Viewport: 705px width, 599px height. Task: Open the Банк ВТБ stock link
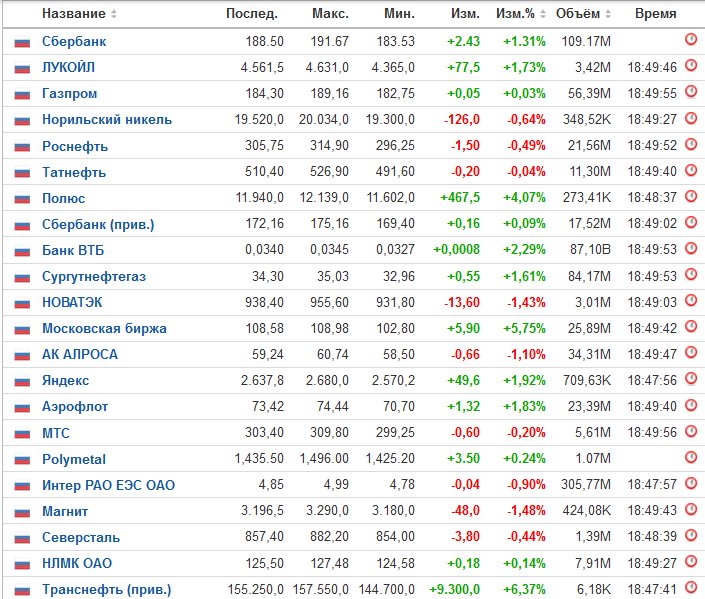[73, 250]
